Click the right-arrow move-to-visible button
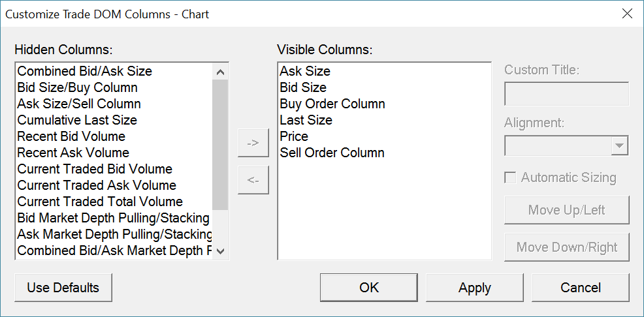Viewport: 644px width, 317px height. (253, 143)
